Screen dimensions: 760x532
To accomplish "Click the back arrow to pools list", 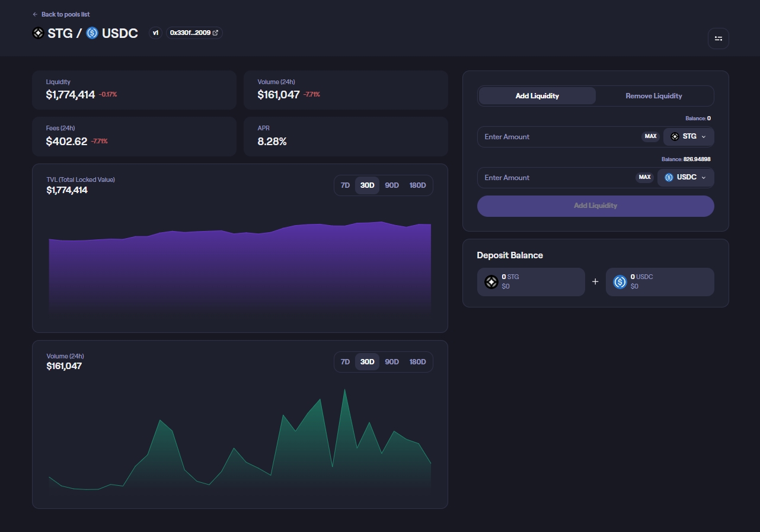I will (36, 14).
